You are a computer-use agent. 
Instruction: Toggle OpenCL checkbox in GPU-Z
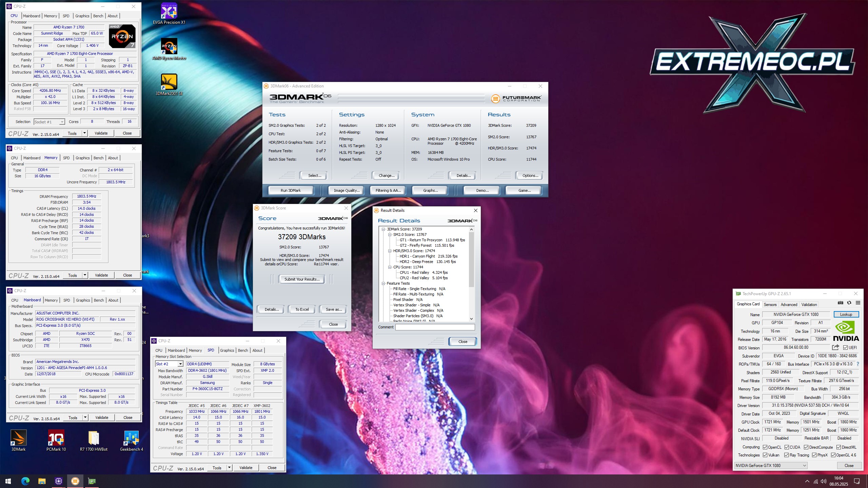click(x=765, y=447)
